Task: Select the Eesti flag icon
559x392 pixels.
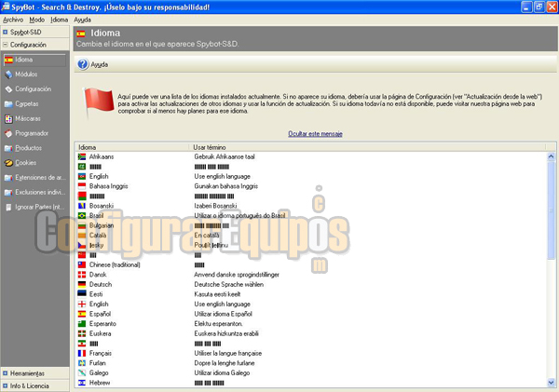Action: coord(82,294)
